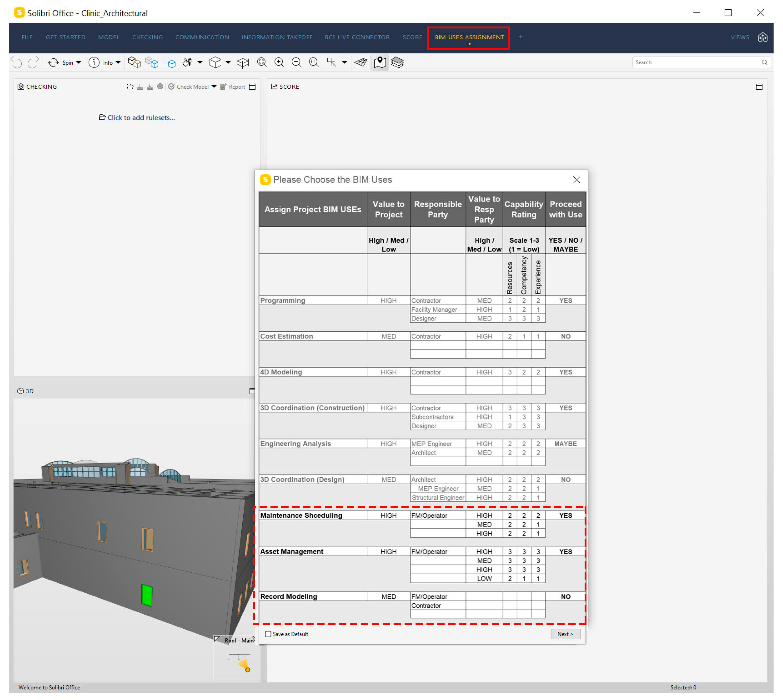Expand the Info tool dropdown arrow
Image resolution: width=783 pixels, height=700 pixels.
pos(118,62)
